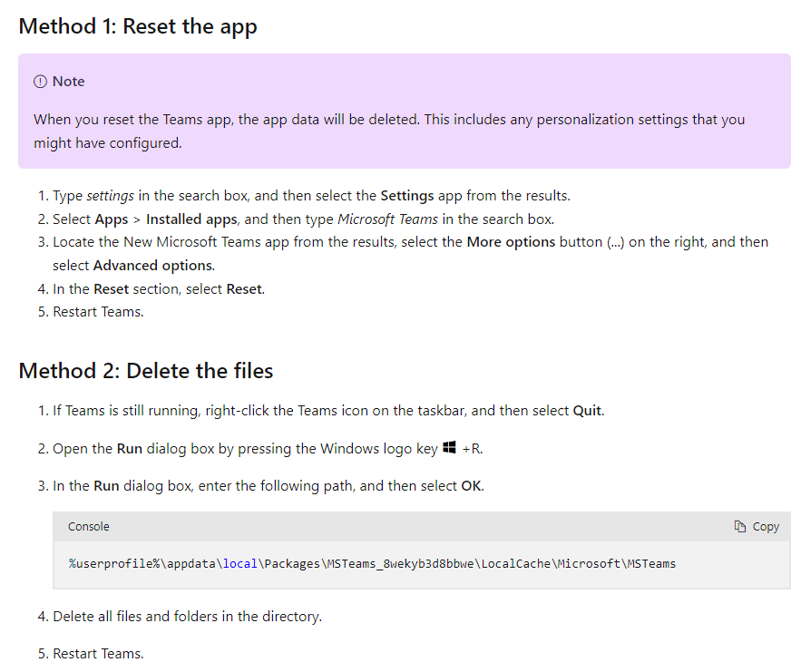Viewport: 791px width, 672px height.
Task: Click the italic Microsoft Teams text
Action: tap(388, 219)
